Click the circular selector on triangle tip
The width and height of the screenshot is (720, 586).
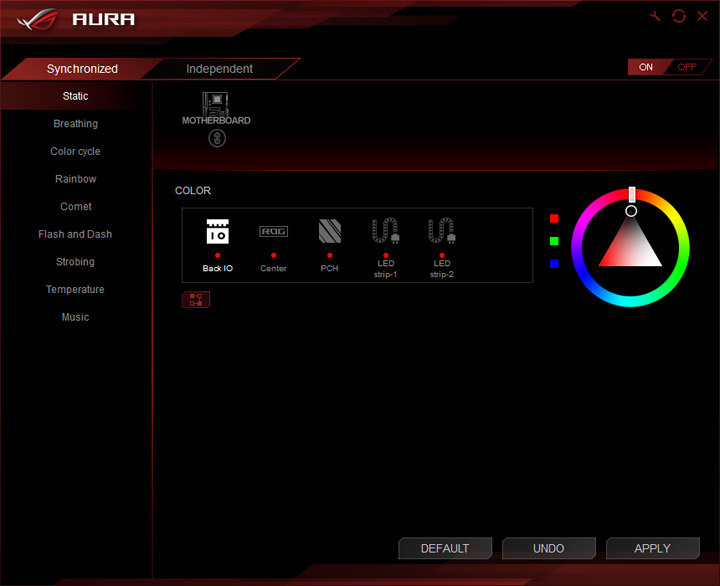click(x=631, y=211)
